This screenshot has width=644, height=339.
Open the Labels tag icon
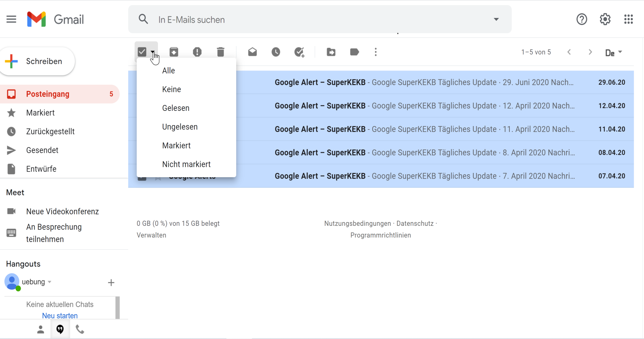(355, 52)
